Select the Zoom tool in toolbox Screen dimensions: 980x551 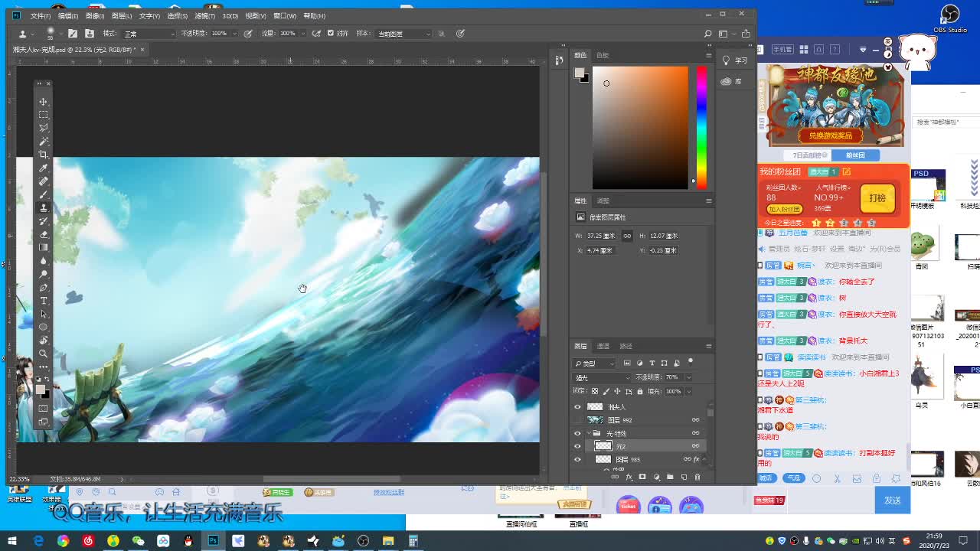click(x=44, y=354)
